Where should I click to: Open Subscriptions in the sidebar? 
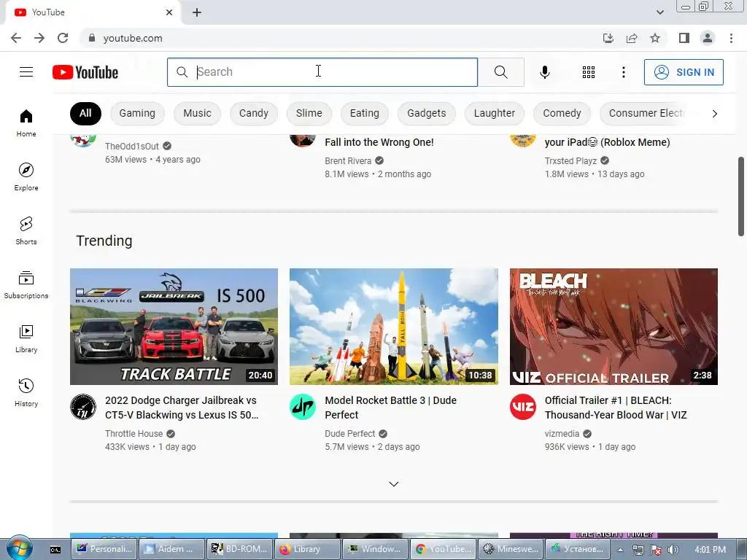point(26,285)
